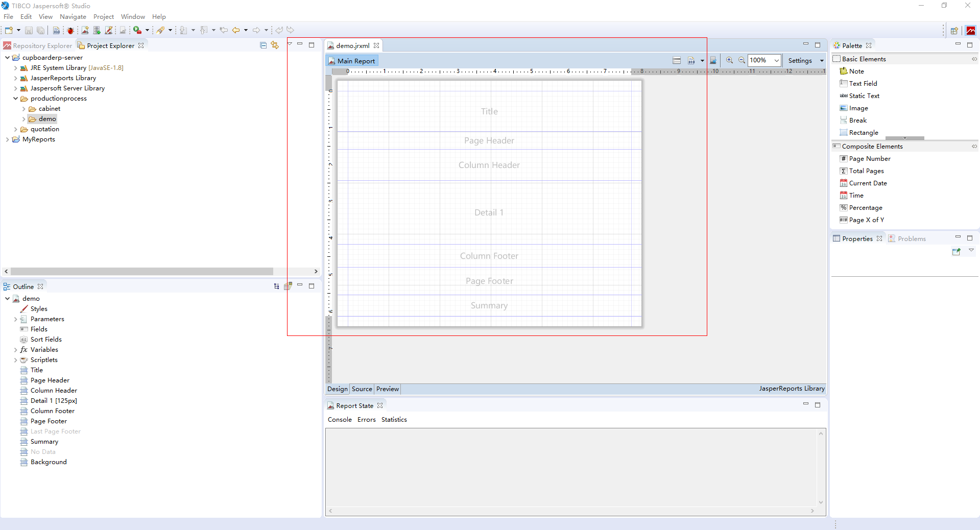Toggle the Outline thumbnail view mode icon
The height and width of the screenshot is (530, 980).
click(288, 286)
